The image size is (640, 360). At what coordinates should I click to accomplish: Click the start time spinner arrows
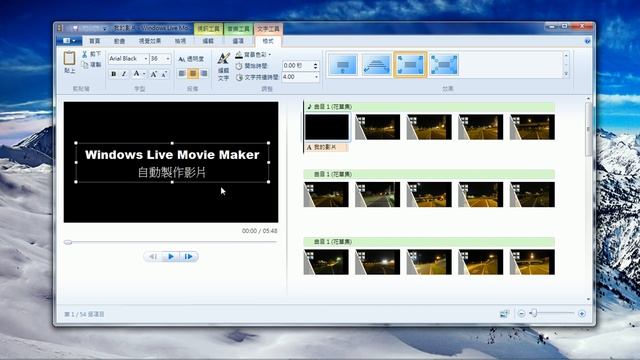(x=316, y=66)
